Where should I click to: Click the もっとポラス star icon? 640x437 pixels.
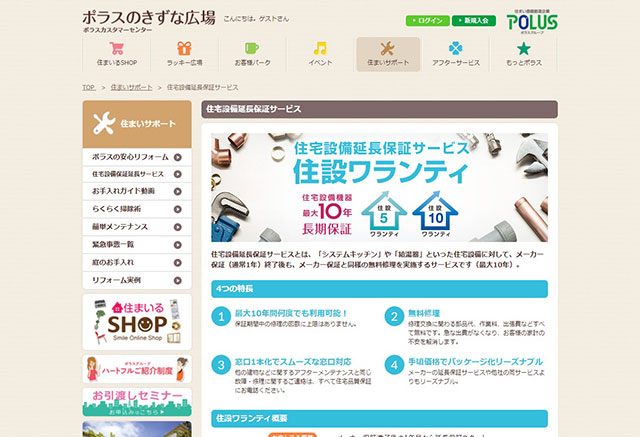click(524, 49)
